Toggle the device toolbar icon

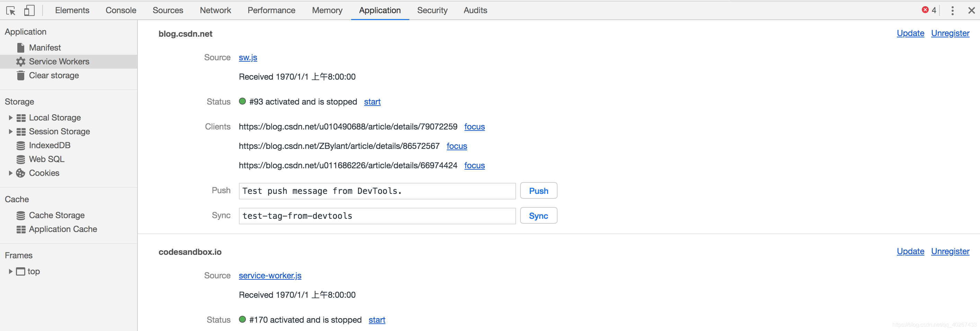click(29, 11)
